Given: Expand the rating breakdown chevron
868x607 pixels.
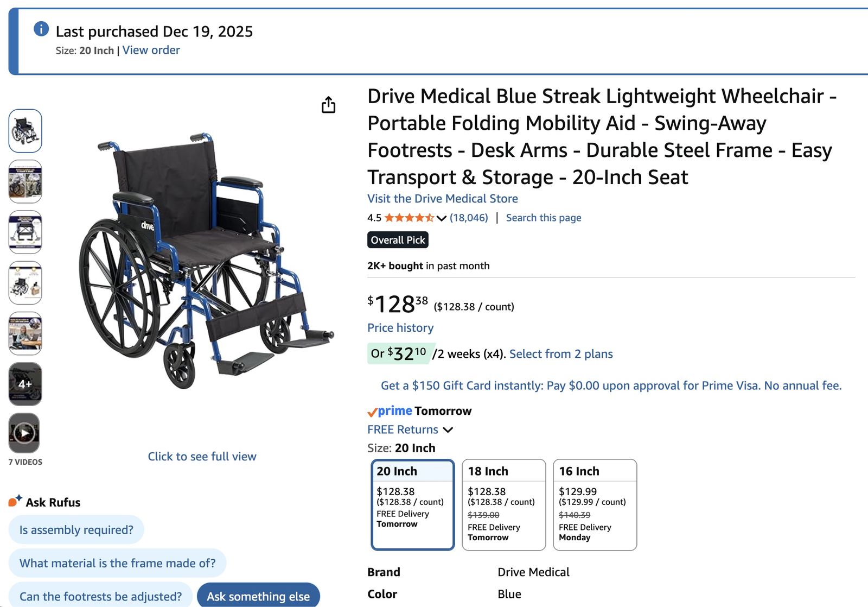Looking at the screenshot, I should [x=442, y=218].
